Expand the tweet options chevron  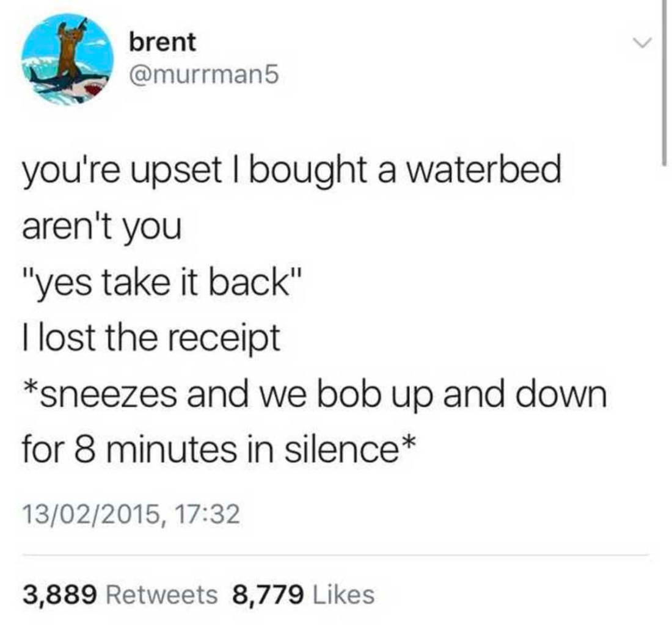[x=642, y=42]
